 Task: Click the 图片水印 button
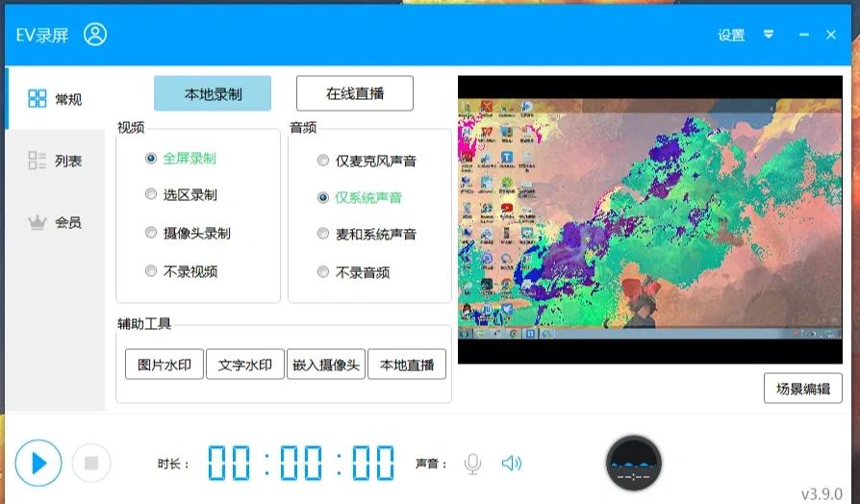[164, 365]
